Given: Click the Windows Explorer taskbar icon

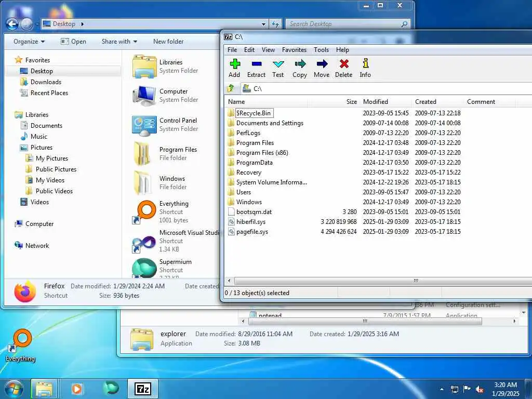Looking at the screenshot, I should tap(45, 389).
